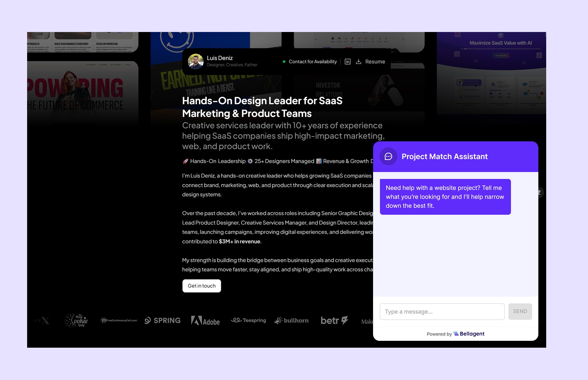Click the SEND button
588x380 pixels.
tap(520, 311)
